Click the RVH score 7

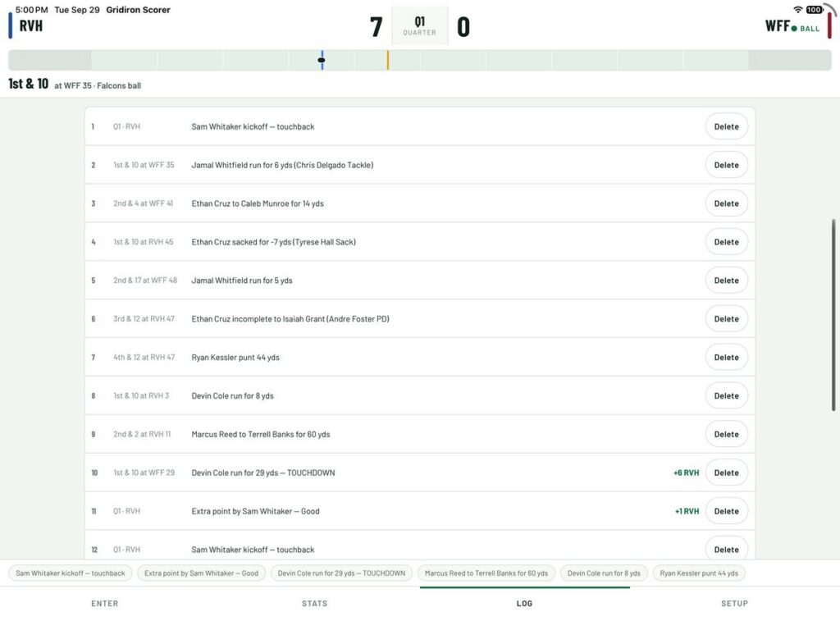point(376,27)
